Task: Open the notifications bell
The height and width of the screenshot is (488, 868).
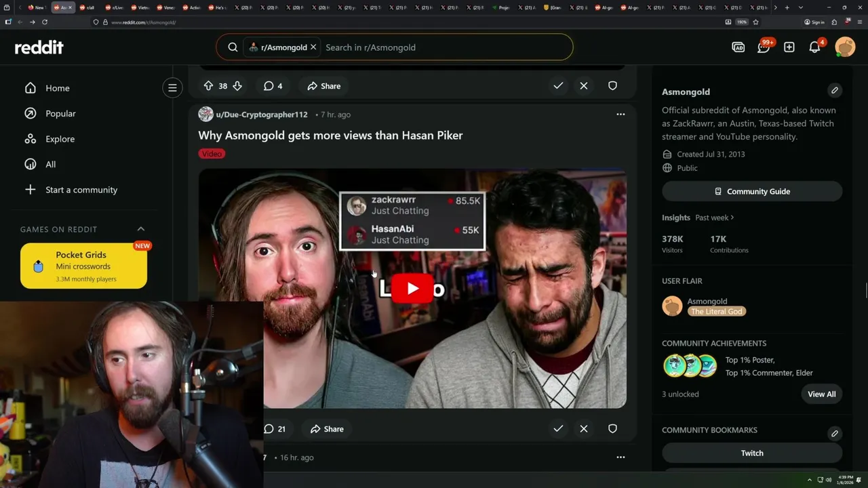Action: coord(814,47)
